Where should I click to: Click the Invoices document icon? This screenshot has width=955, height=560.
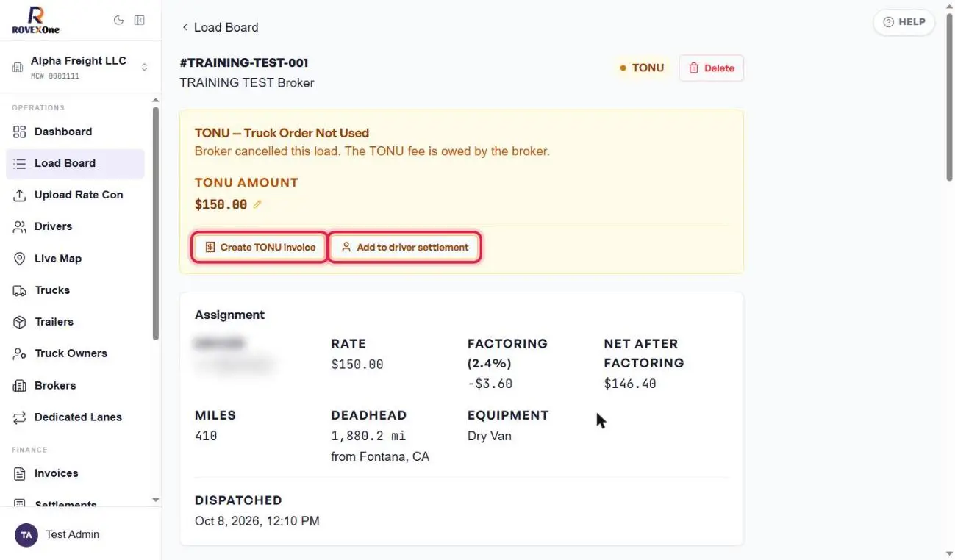(20, 474)
